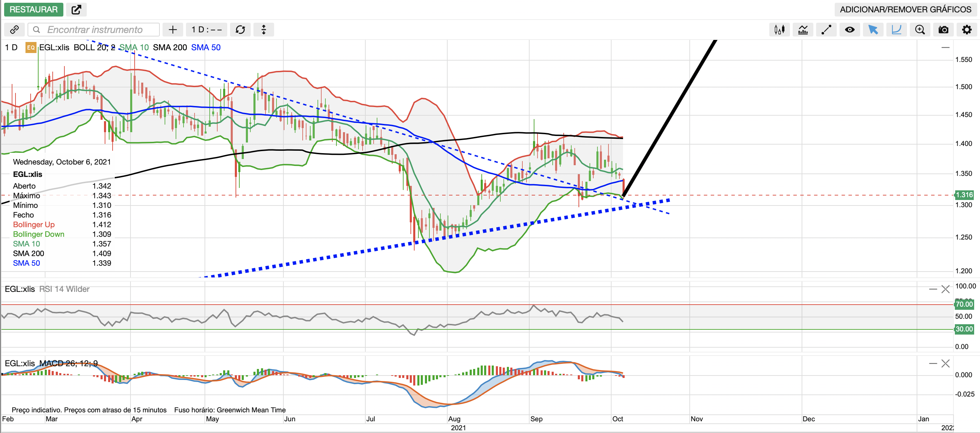980x433 pixels.
Task: Toggle the blue cursor pointer mode
Action: click(x=873, y=30)
